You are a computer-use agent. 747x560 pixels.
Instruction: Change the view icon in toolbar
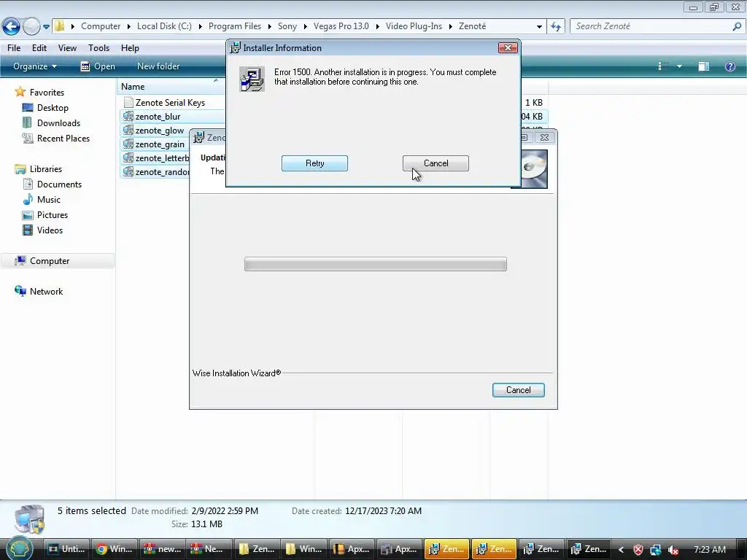coord(662,66)
